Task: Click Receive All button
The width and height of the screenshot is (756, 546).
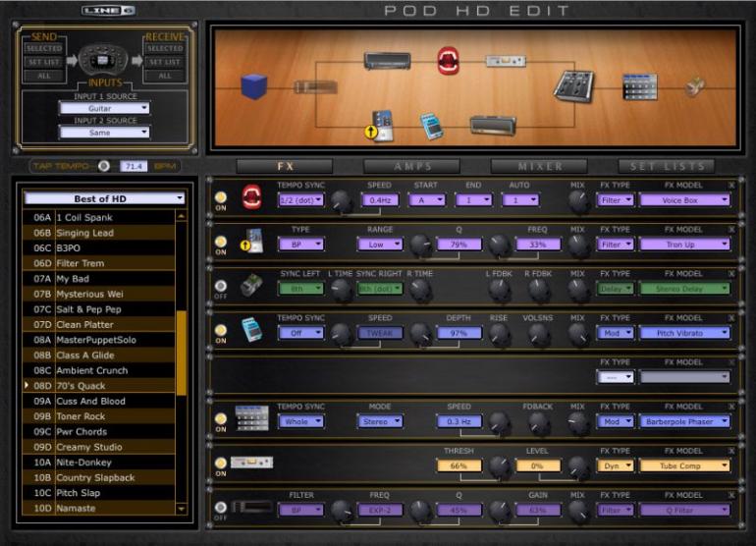Action: point(165,76)
